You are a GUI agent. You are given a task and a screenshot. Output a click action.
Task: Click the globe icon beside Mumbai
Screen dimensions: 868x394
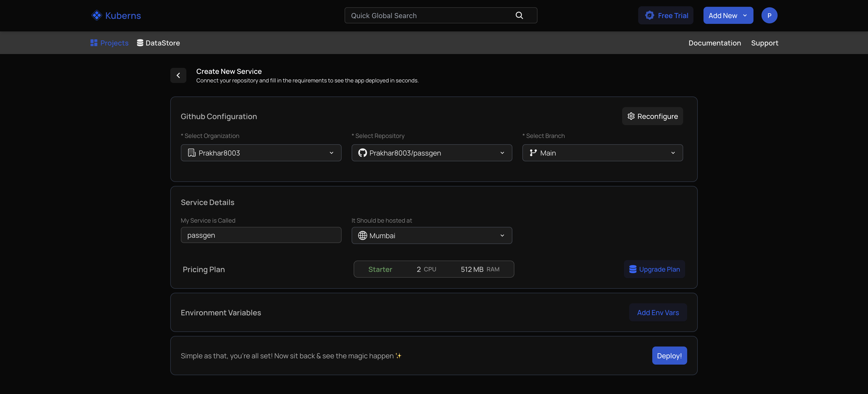tap(363, 235)
